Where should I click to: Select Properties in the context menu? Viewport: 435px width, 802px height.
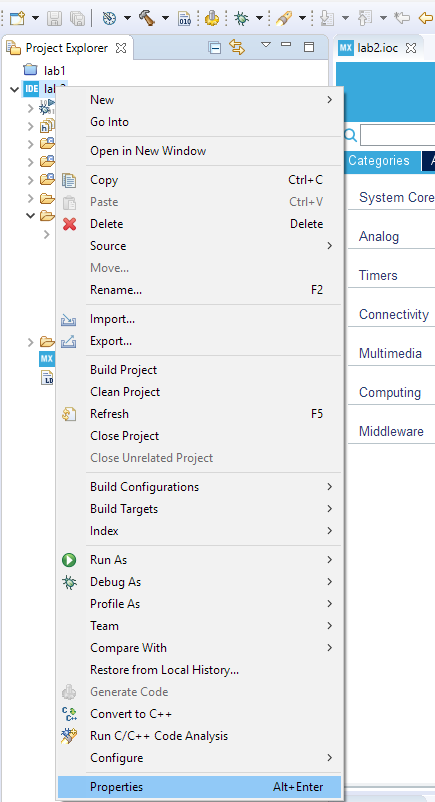click(200, 787)
